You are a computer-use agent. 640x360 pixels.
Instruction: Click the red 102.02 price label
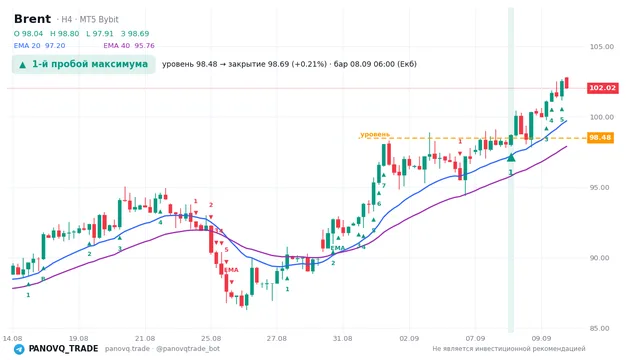coord(602,88)
